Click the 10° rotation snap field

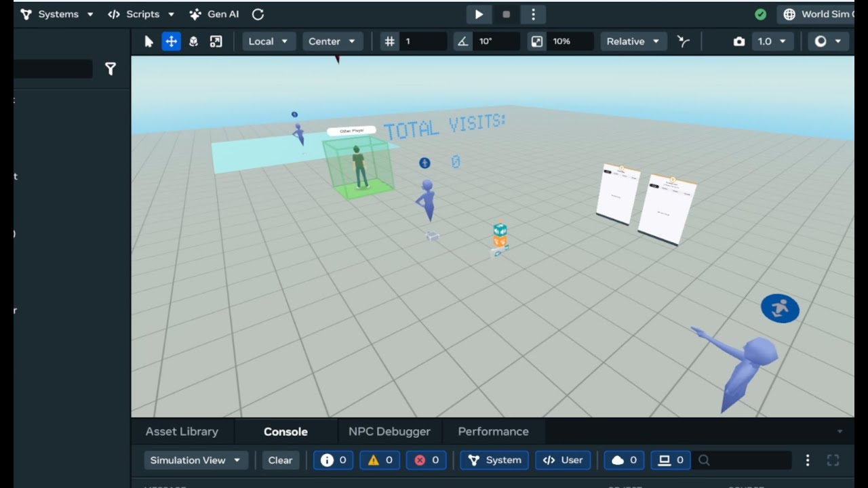pyautogui.click(x=497, y=41)
